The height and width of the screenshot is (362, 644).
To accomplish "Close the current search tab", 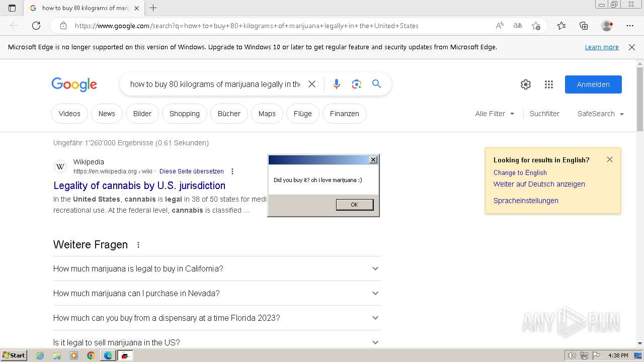I will (137, 8).
